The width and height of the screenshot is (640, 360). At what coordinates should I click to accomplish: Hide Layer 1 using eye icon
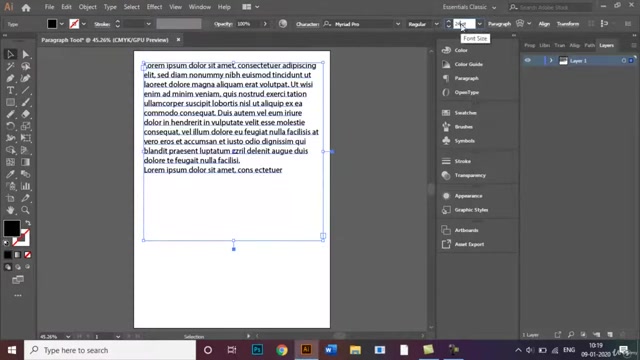pos(528,60)
